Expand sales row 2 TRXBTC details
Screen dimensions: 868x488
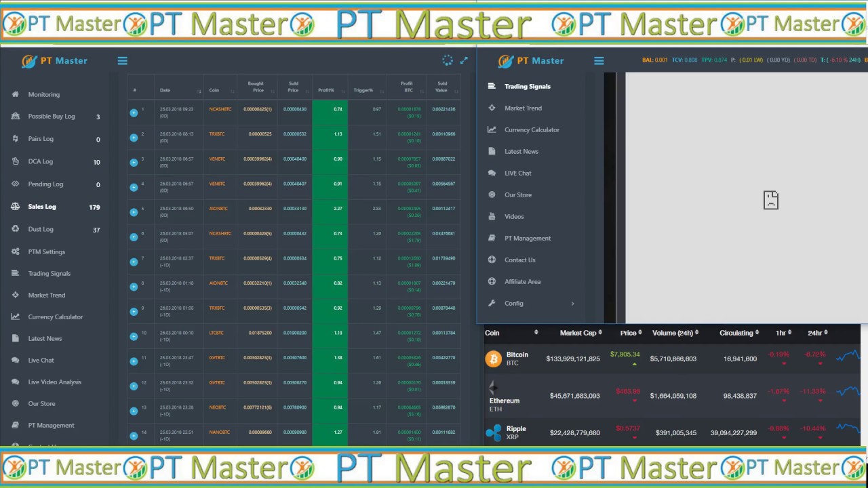pos(134,137)
